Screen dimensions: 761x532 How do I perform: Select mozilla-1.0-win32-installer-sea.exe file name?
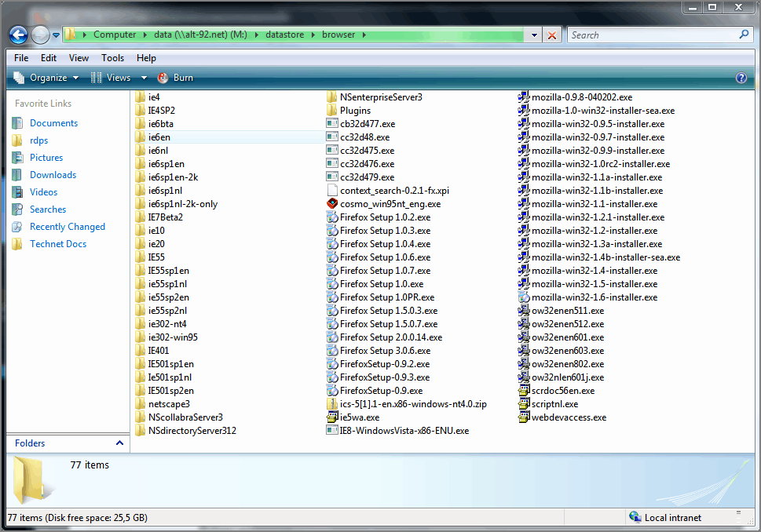[x=603, y=111]
